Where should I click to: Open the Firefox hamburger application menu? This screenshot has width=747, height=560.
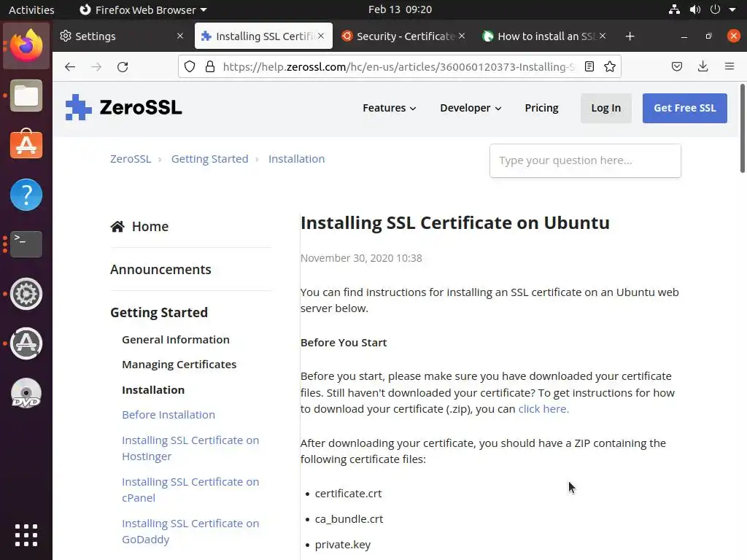click(x=729, y=66)
